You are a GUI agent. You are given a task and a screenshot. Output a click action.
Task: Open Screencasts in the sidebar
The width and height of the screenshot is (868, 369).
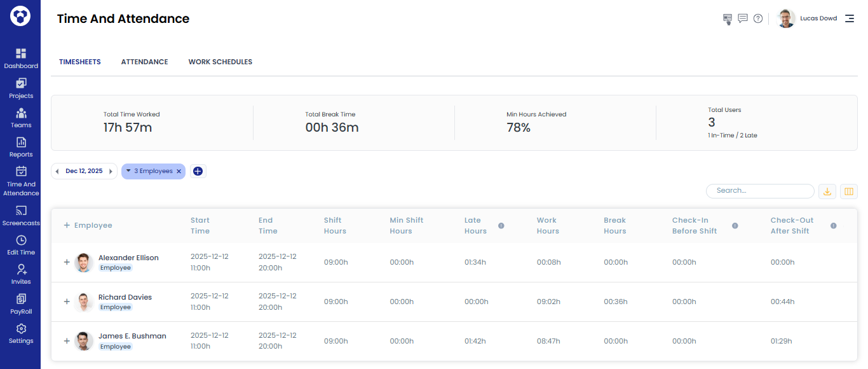coord(21,211)
